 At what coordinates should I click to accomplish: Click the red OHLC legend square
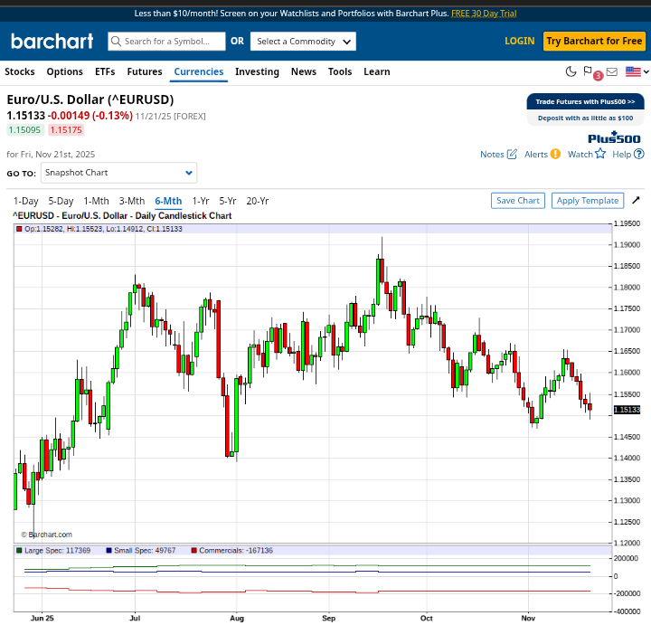pyautogui.click(x=19, y=229)
